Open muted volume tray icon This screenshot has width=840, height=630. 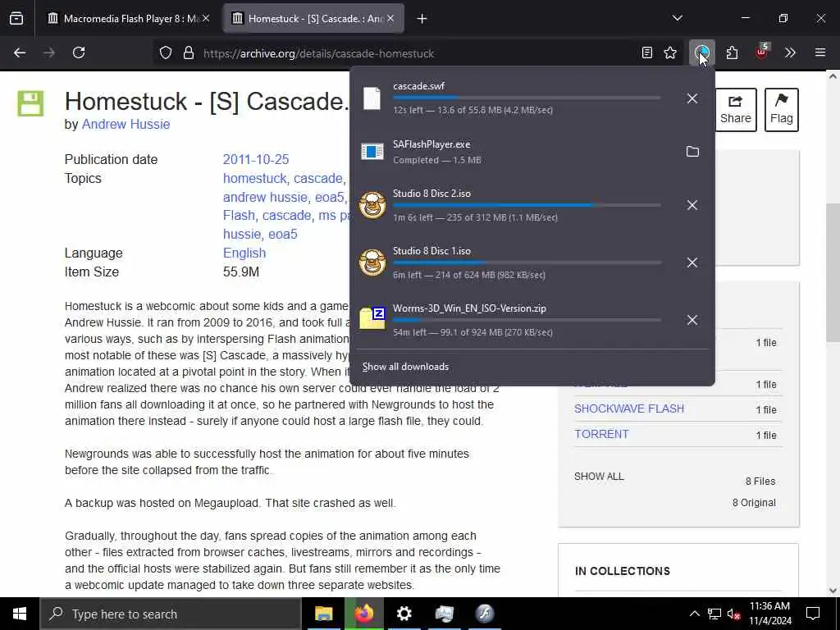(733, 614)
